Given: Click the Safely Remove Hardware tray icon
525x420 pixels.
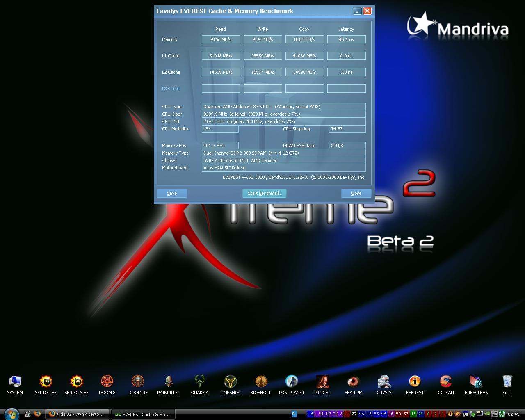Looking at the screenshot, I should [472, 414].
